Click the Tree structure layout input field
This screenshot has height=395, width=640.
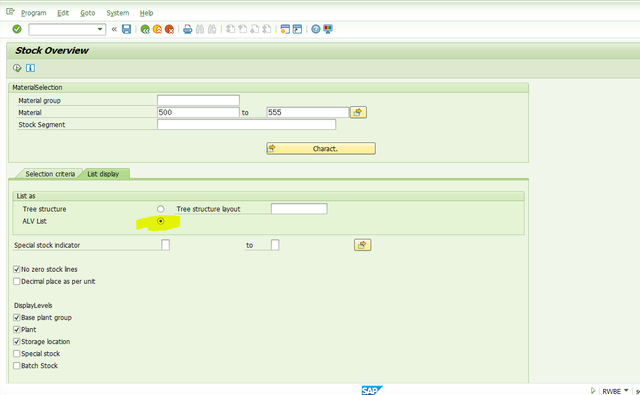299,209
